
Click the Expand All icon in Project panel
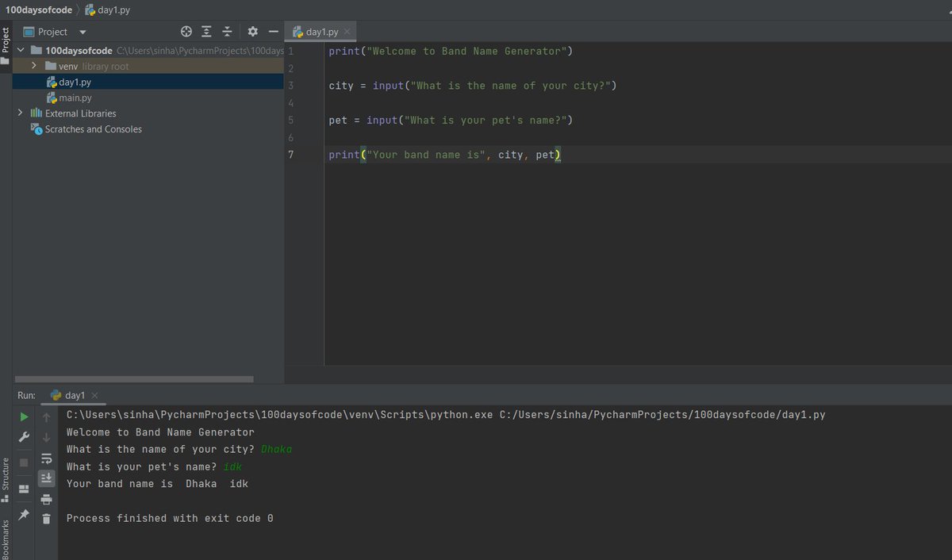tap(206, 32)
